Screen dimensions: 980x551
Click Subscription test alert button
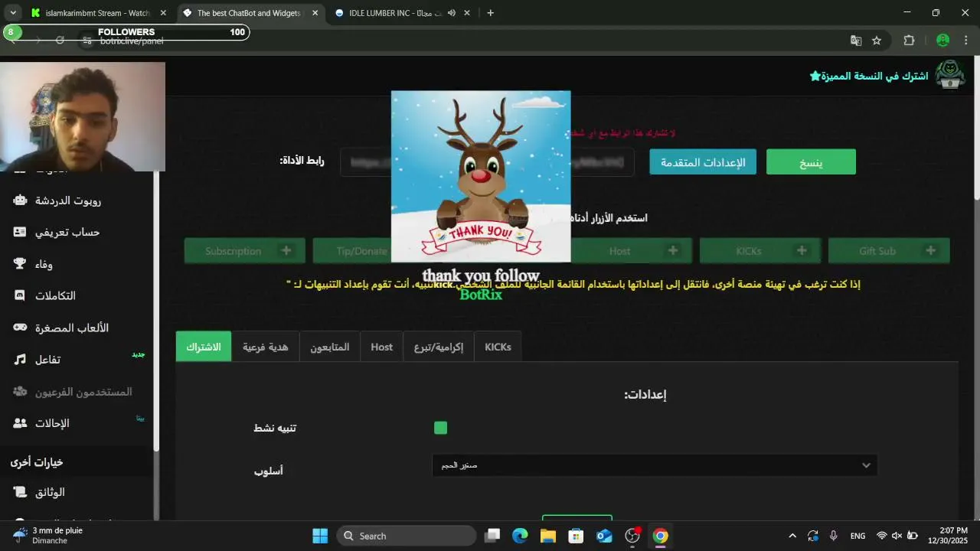(x=245, y=250)
